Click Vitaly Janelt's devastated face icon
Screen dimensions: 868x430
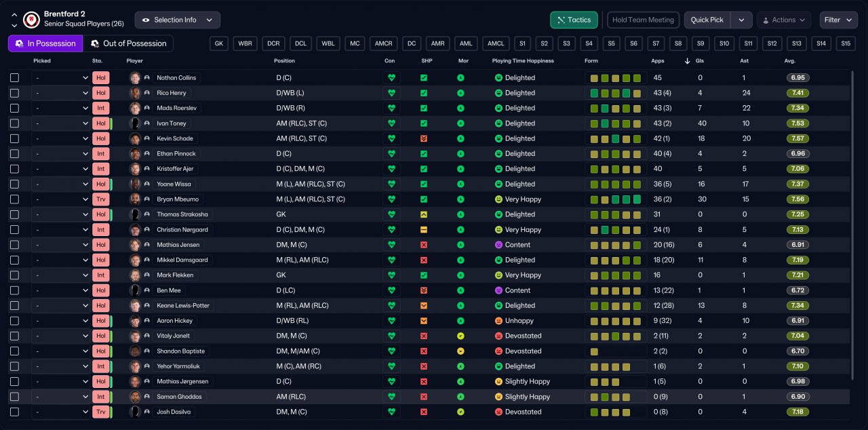click(499, 336)
